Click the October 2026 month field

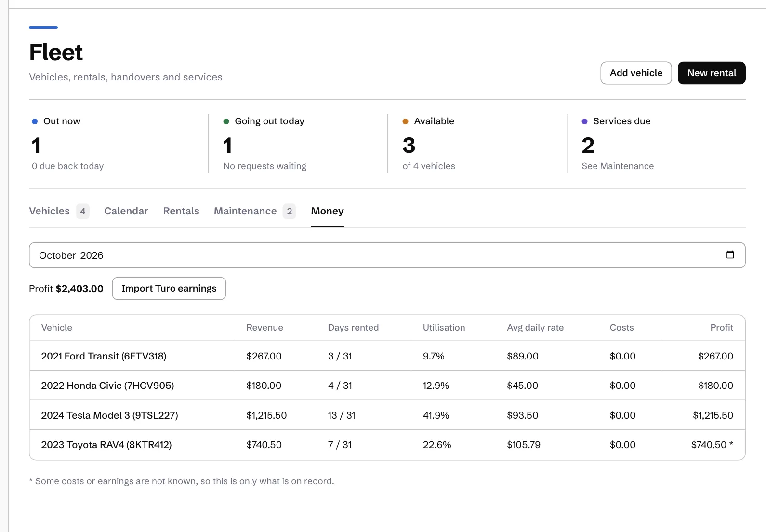coord(387,255)
